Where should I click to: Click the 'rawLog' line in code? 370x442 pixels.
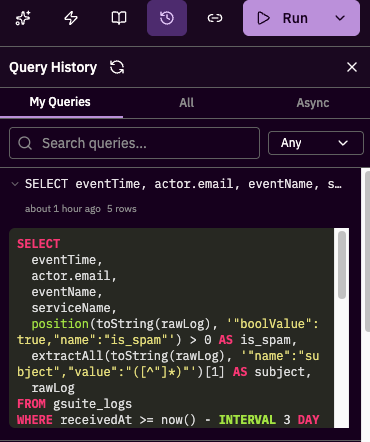53,388
